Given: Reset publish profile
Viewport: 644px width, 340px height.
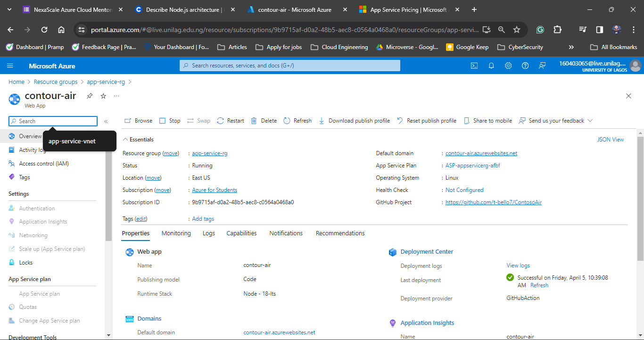Looking at the screenshot, I should (x=427, y=121).
